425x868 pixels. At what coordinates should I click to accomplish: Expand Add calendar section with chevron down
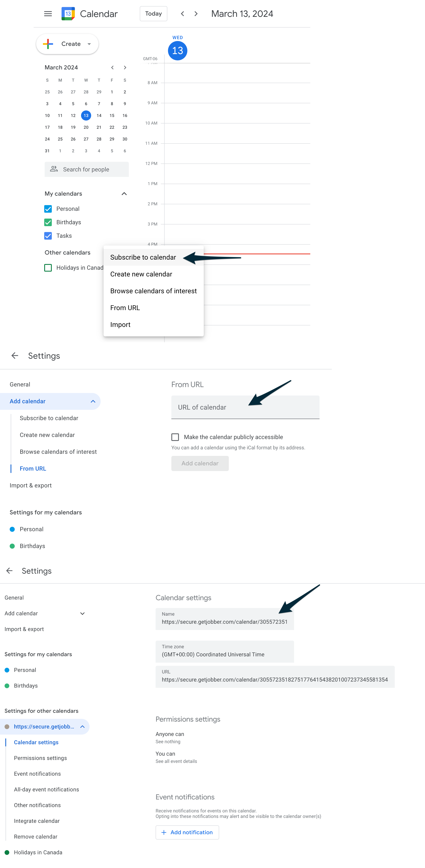click(82, 613)
